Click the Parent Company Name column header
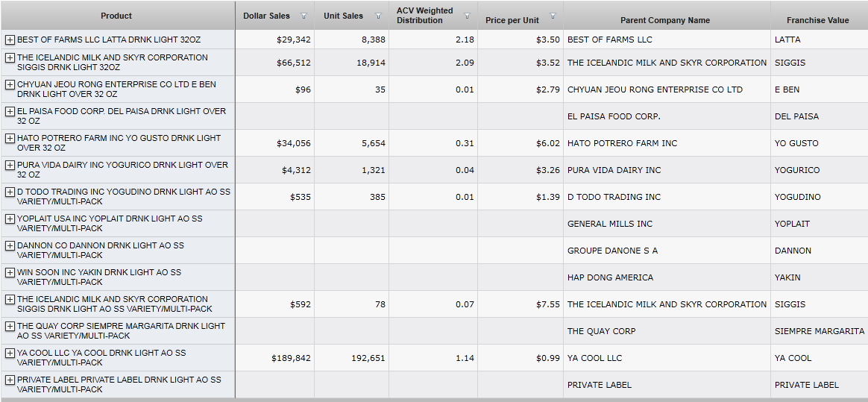This screenshot has height=402, width=868. [x=665, y=20]
